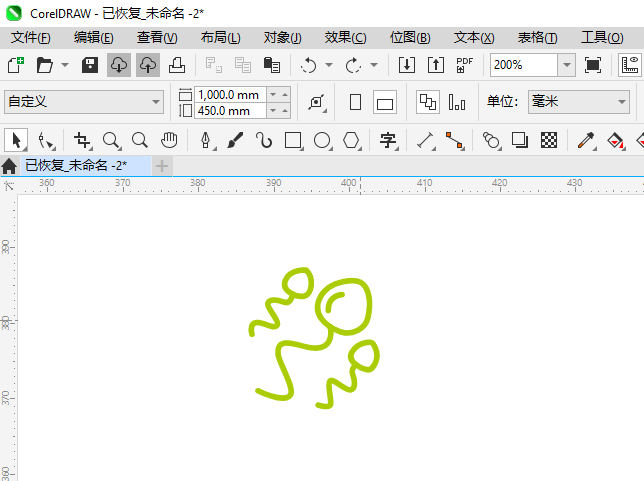Increase page width with up stepper
Image resolution: width=644 pixels, height=481 pixels.
click(285, 95)
